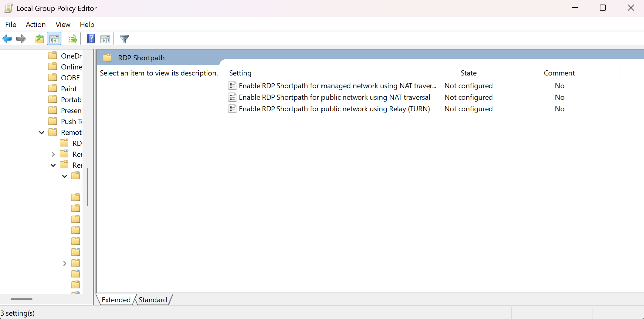Select the State column header
Screen dimensions: 644x319
(x=468, y=73)
